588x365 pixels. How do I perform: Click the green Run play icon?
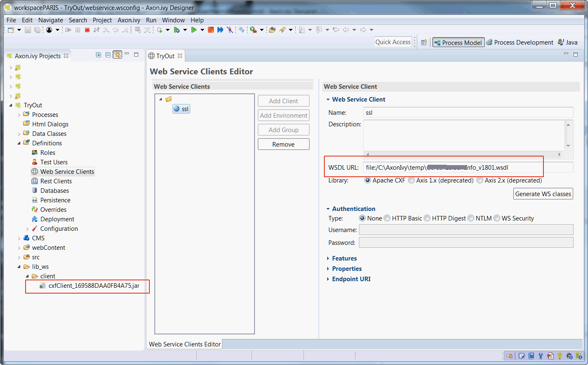pyautogui.click(x=194, y=30)
